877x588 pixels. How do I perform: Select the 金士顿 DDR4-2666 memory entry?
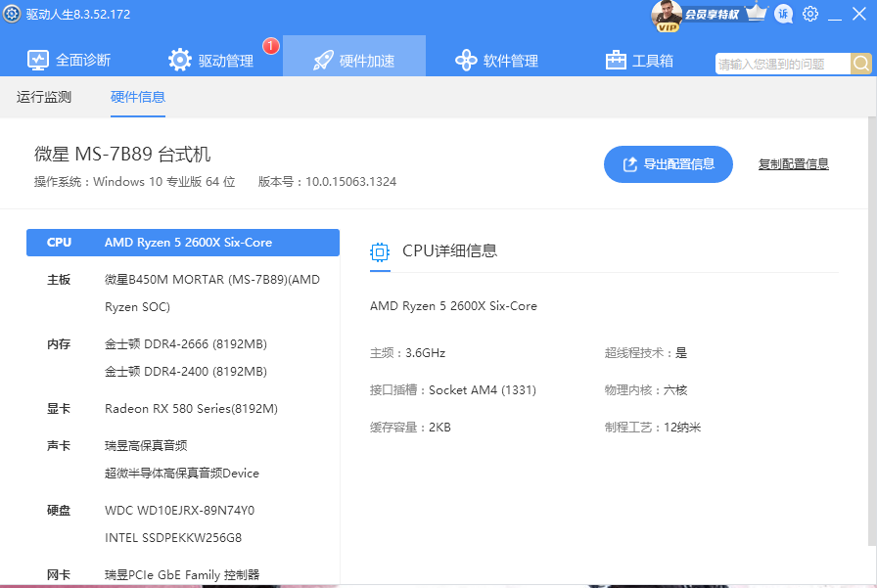pos(186,344)
